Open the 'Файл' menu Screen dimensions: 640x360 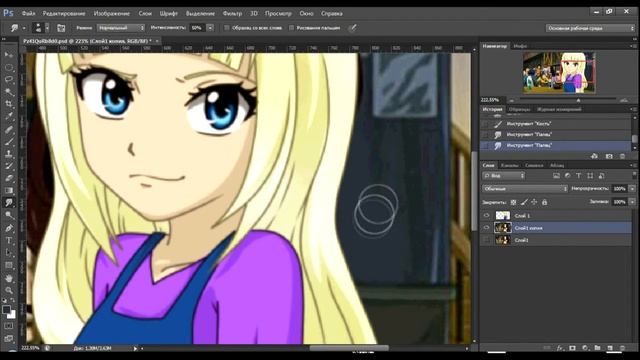pyautogui.click(x=28, y=13)
